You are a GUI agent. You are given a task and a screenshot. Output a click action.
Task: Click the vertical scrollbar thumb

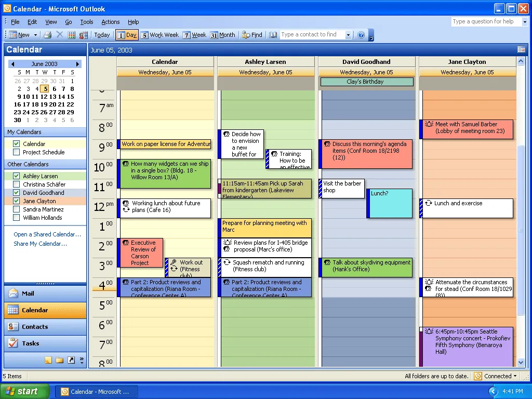(x=521, y=230)
